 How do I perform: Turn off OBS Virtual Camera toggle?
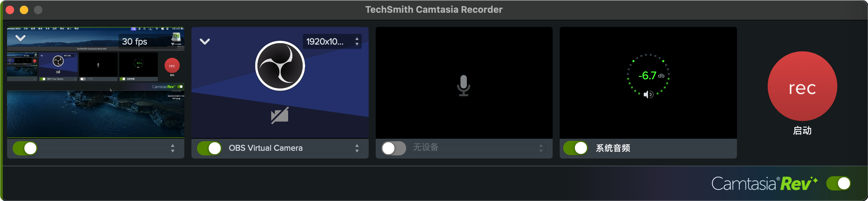coord(209,148)
